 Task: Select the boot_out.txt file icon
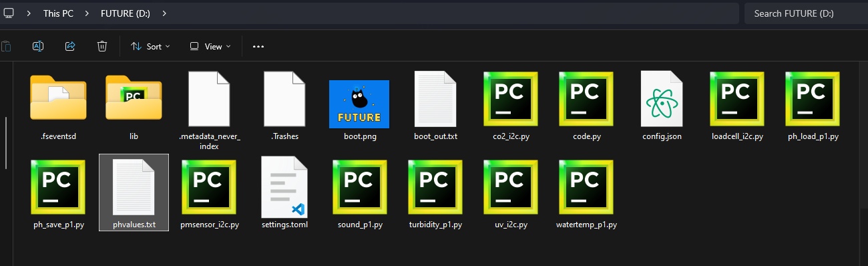coord(435,99)
